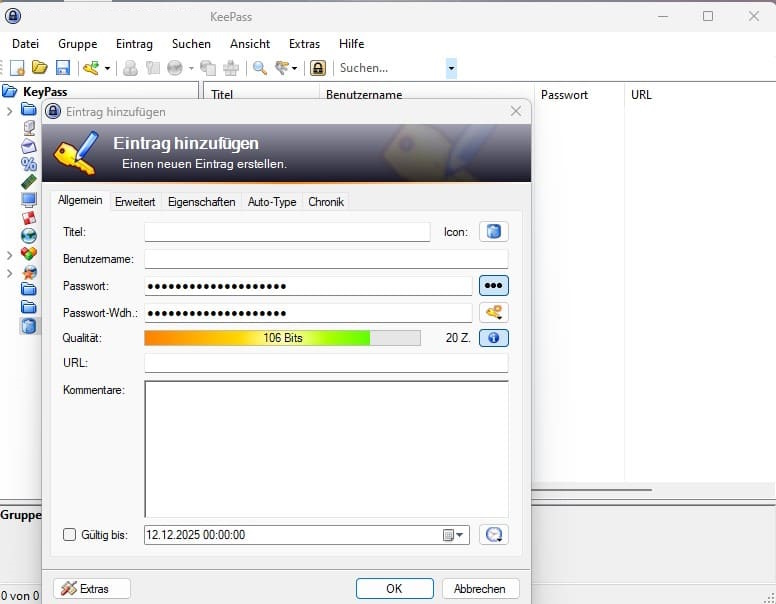Click the Passwort column header in main window
Screen dimensions: 776x604
564,95
